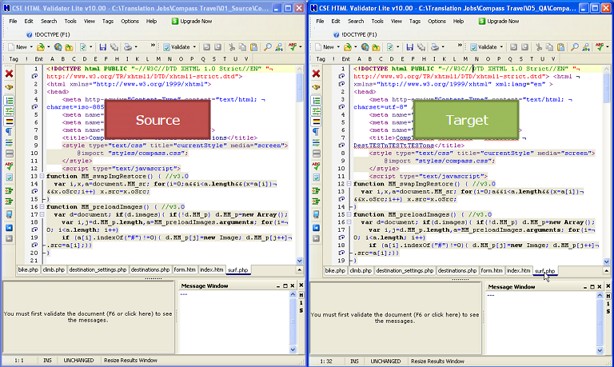Collapse function MM_preloadImages fold marker in source
This screenshot has height=367, width=614.
pos(42,207)
